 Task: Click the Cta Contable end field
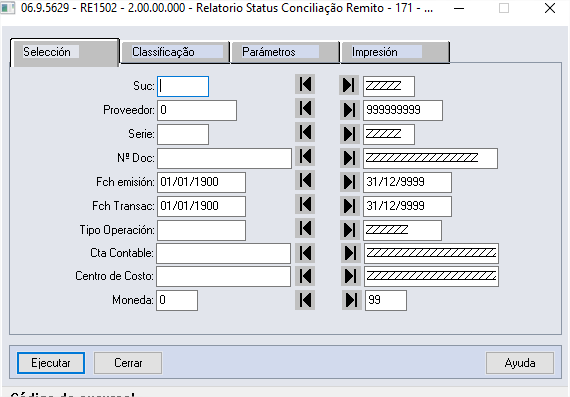[431, 253]
